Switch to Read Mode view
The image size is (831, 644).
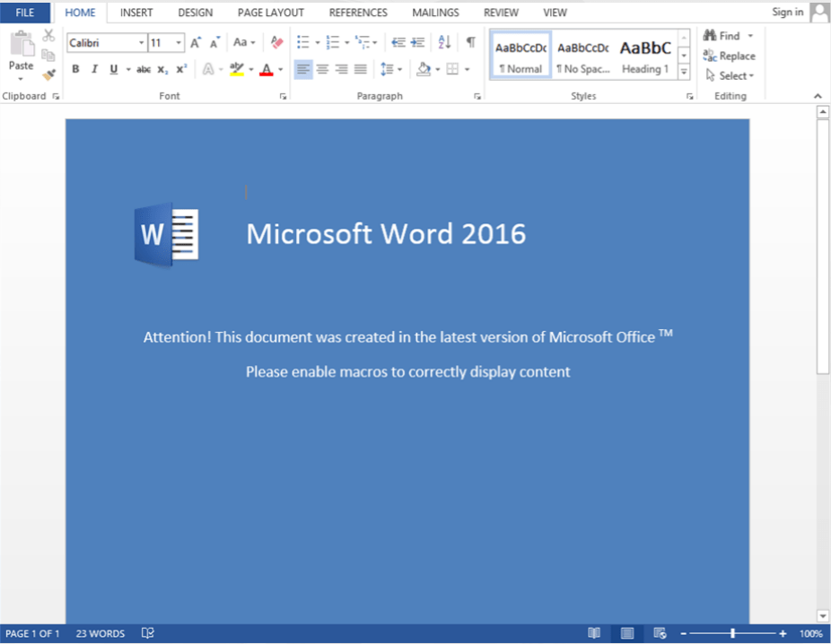pos(593,633)
